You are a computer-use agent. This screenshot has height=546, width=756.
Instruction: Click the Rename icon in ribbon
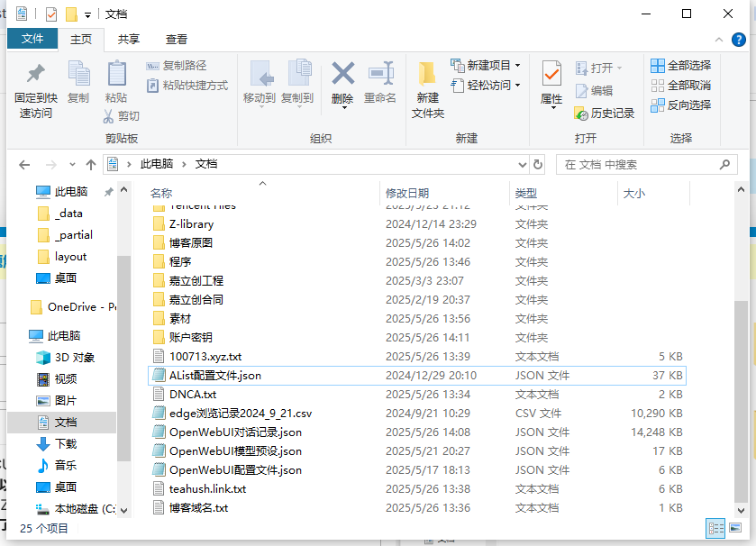(x=380, y=75)
